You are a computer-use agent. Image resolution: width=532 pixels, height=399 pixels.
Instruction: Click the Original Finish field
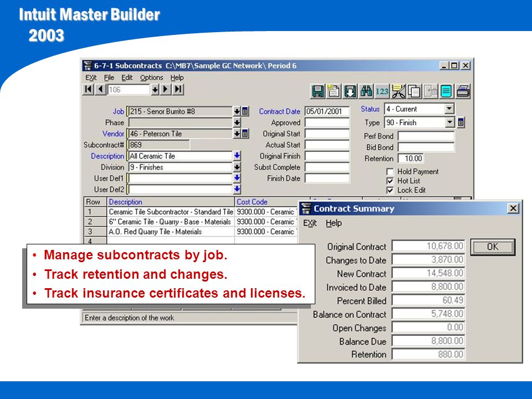coord(327,156)
